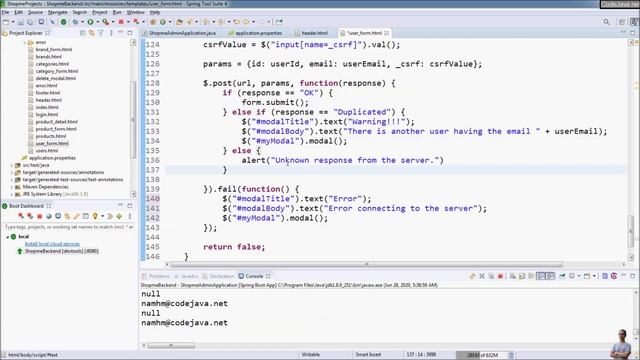Select delete_modal.html in Project Explorer
Image resolution: width=640 pixels, height=360 pixels.
point(56,78)
